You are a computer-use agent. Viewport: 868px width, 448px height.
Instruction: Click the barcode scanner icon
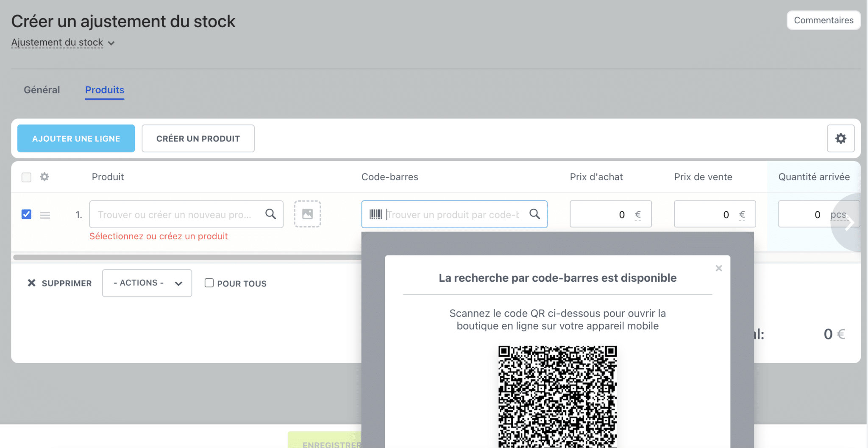pyautogui.click(x=376, y=214)
